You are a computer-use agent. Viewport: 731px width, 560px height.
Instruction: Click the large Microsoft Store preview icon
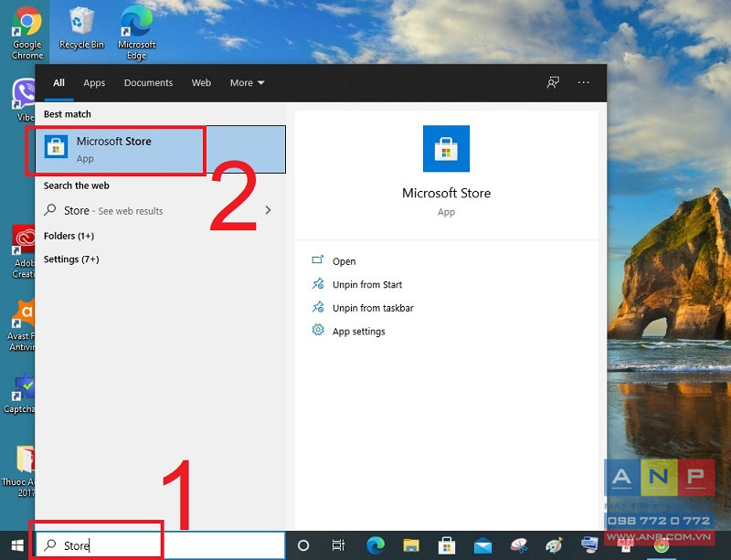click(x=446, y=148)
